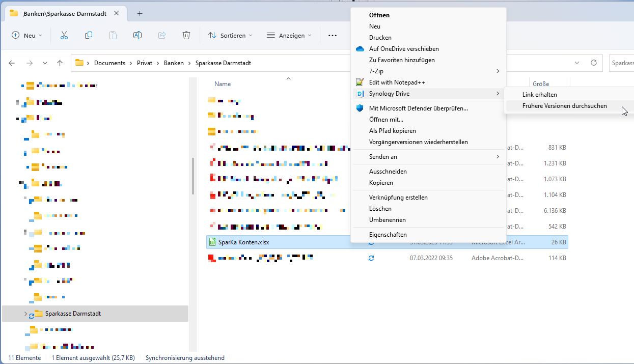634x364 pixels.
Task: Open the three-dots See more toolbar menu
Action: [x=333, y=35]
